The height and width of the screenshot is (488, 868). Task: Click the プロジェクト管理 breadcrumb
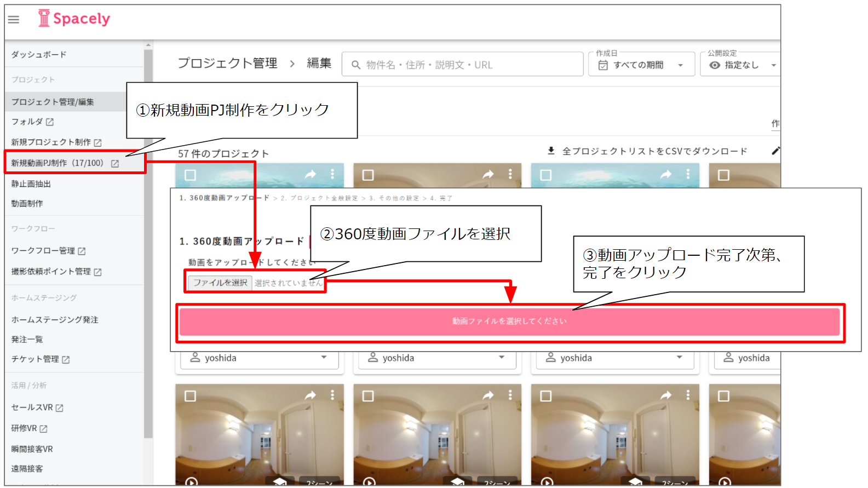coord(227,64)
